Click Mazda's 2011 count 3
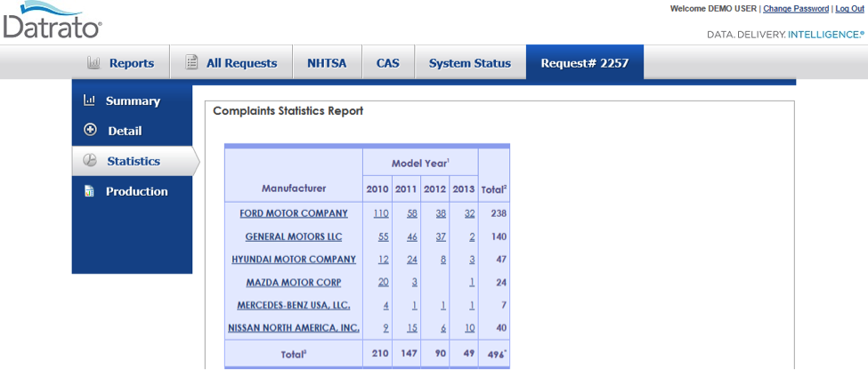This screenshot has height=370, width=868. 415,283
